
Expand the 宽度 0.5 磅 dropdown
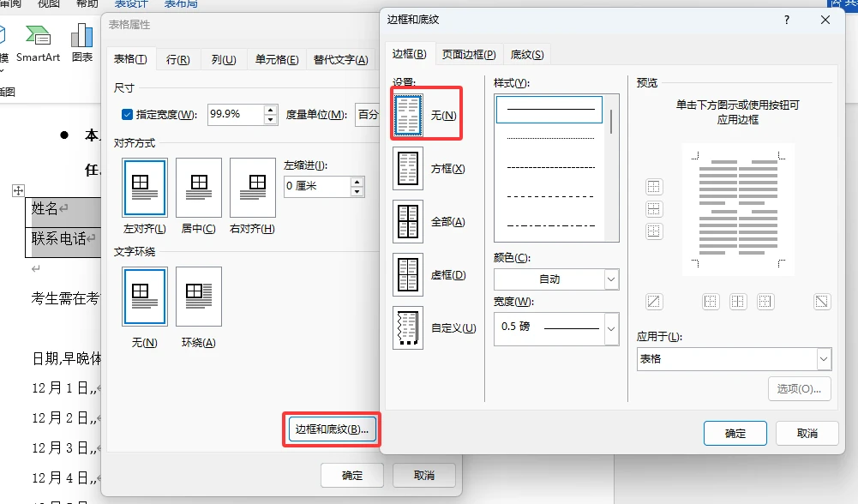point(555,327)
